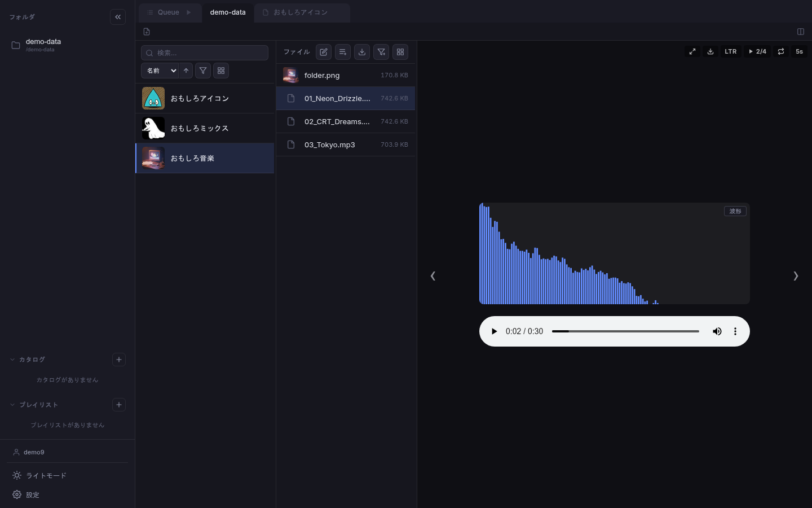This screenshot has width=812, height=508.
Task: Enter fullscreen in the preview pane
Action: click(x=692, y=51)
